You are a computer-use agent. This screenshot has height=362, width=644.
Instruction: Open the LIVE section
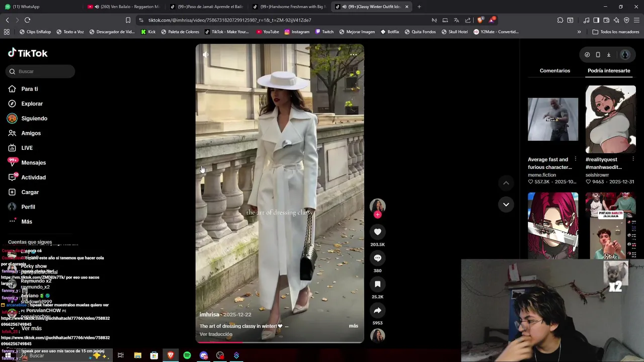click(27, 148)
